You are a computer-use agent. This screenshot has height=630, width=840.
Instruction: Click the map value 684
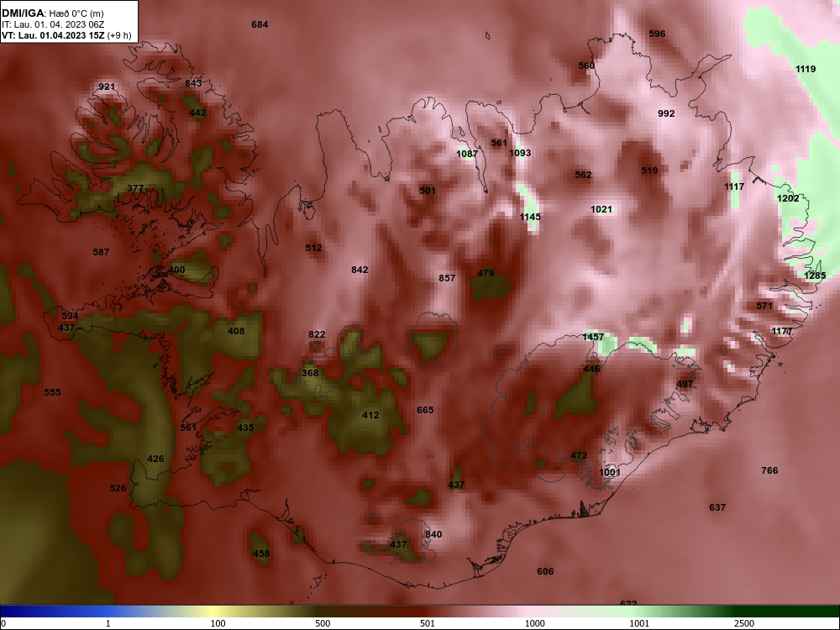(x=260, y=24)
